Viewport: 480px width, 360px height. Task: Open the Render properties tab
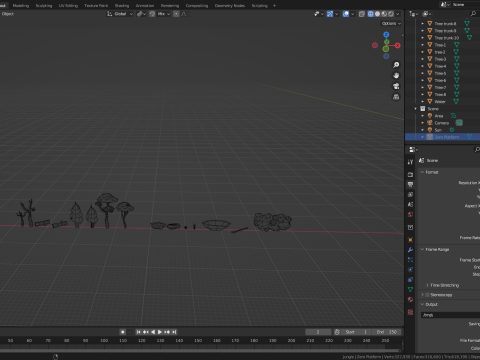410,174
